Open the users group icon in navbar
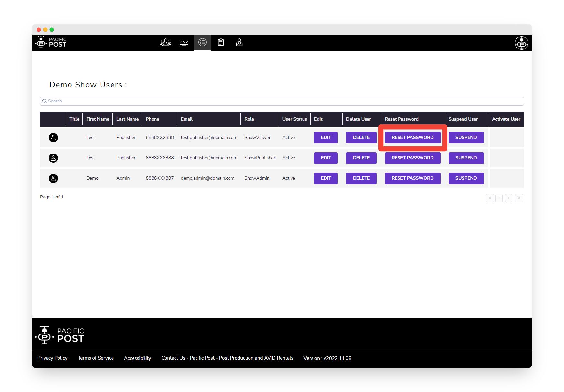 click(165, 42)
